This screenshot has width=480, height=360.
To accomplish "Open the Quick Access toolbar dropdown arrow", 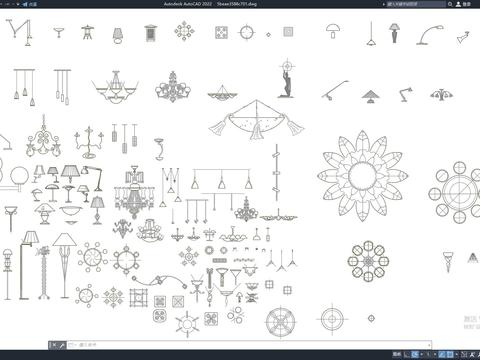I will click(x=18, y=4).
